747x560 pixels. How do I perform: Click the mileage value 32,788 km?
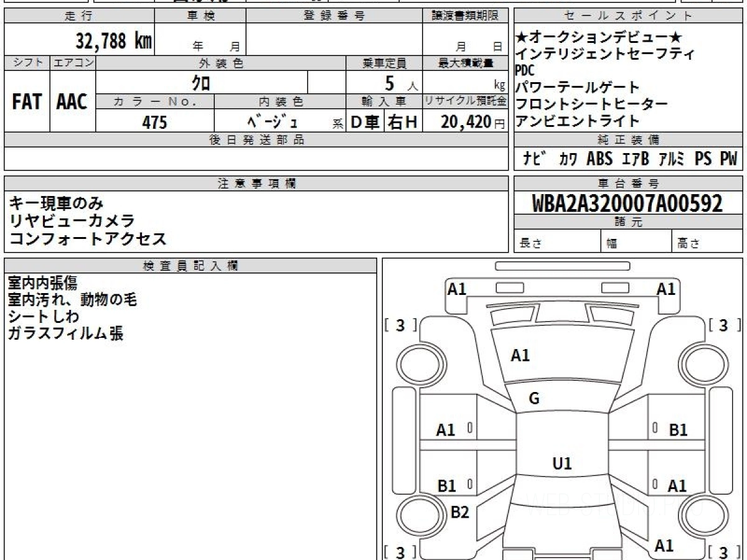[x=114, y=41]
